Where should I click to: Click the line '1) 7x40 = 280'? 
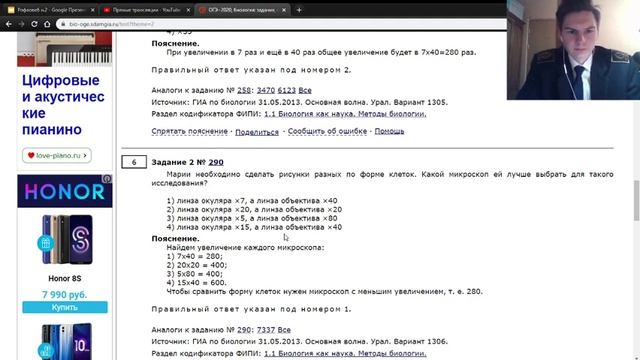point(195,256)
